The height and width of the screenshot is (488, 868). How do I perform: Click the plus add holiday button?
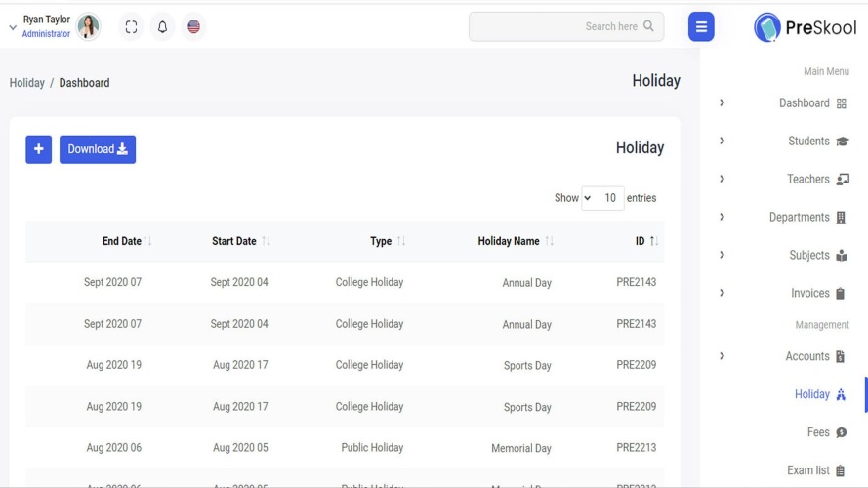(x=39, y=149)
